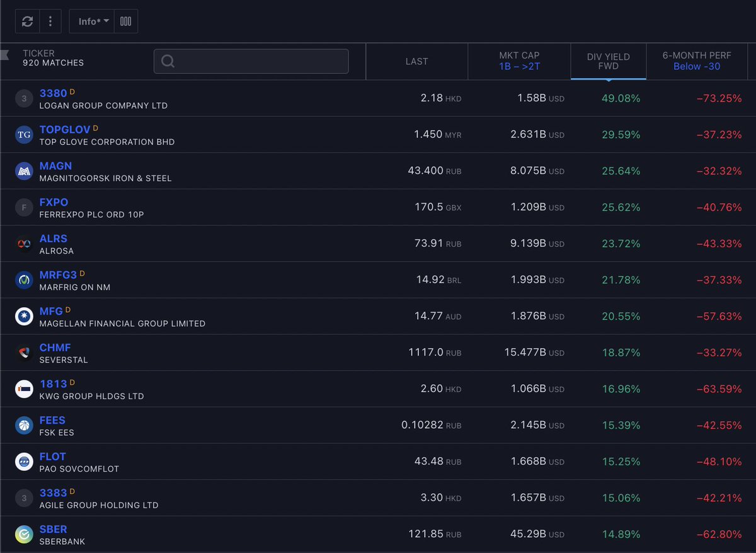The height and width of the screenshot is (553, 756).
Task: Click the TICKER column header
Action: 38,54
